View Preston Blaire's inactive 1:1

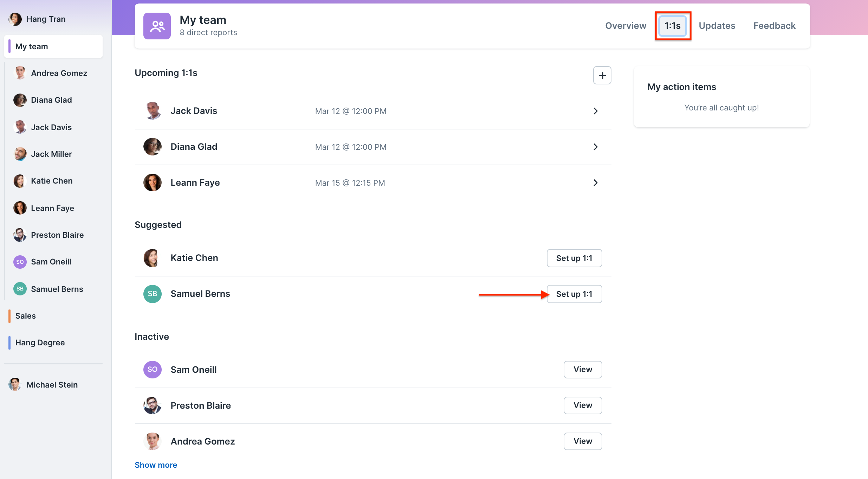pos(583,405)
